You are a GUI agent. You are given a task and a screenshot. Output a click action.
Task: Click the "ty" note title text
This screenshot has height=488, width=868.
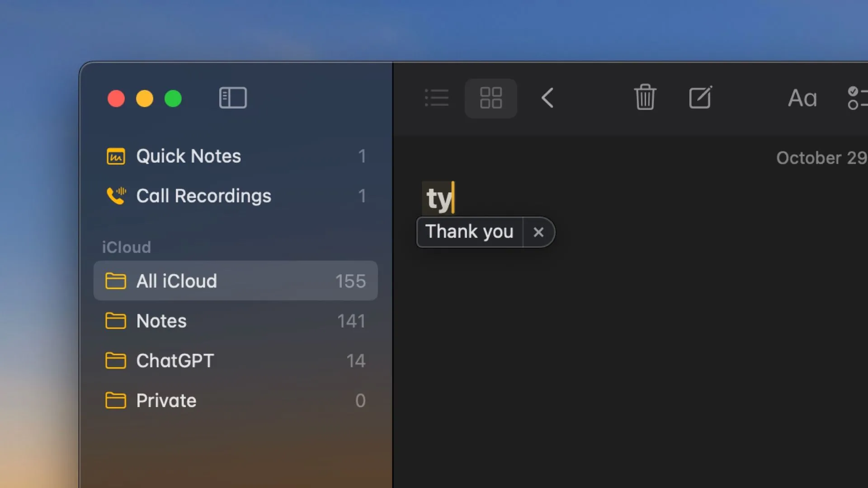(439, 198)
